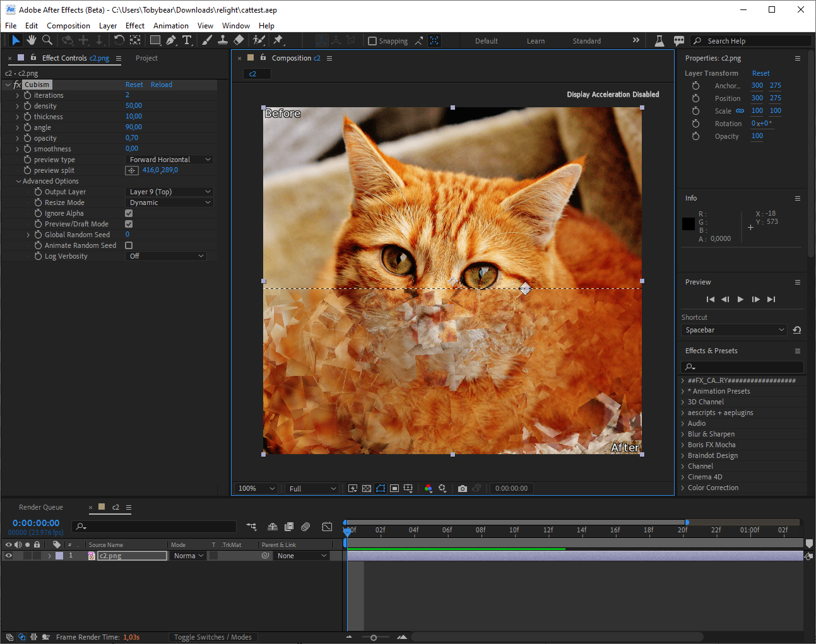816x644 pixels.
Task: Disable the Ignore Alpha checkbox
Action: (129, 213)
